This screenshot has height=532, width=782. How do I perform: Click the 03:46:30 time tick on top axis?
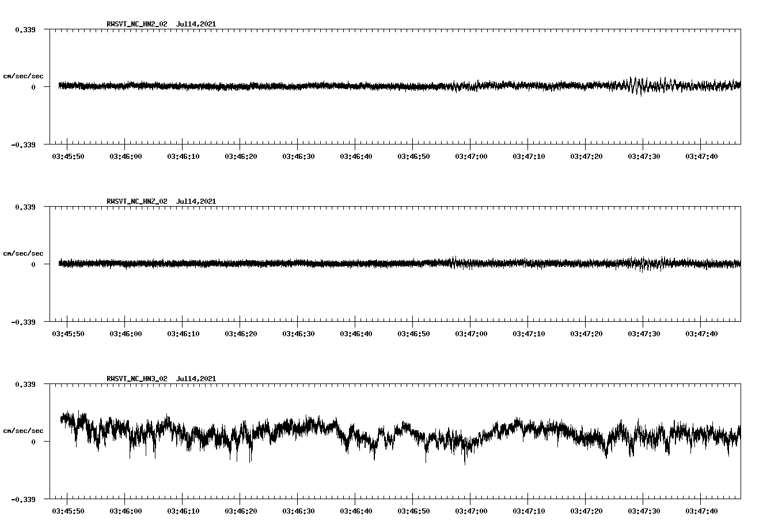[x=298, y=155]
